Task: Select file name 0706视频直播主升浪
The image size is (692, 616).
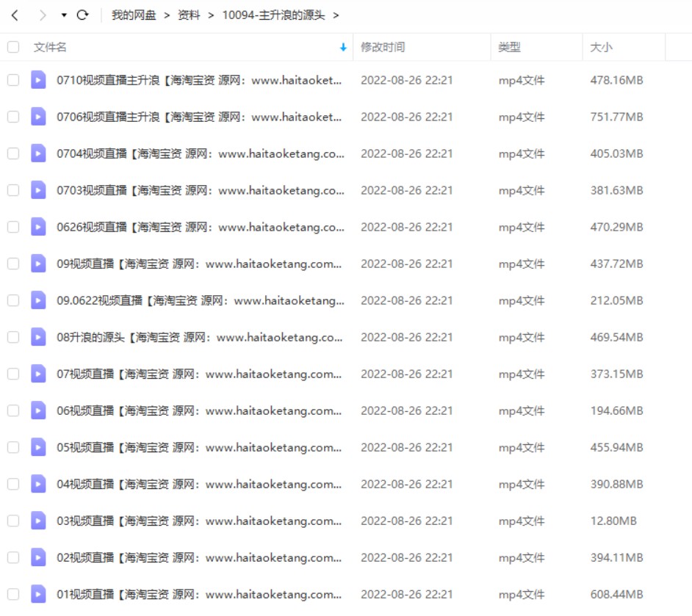Action: coord(199,117)
